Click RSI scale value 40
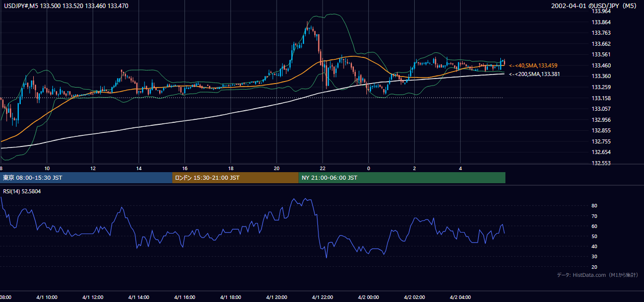Image resolution: width=644 pixels, height=302 pixels. click(x=594, y=246)
